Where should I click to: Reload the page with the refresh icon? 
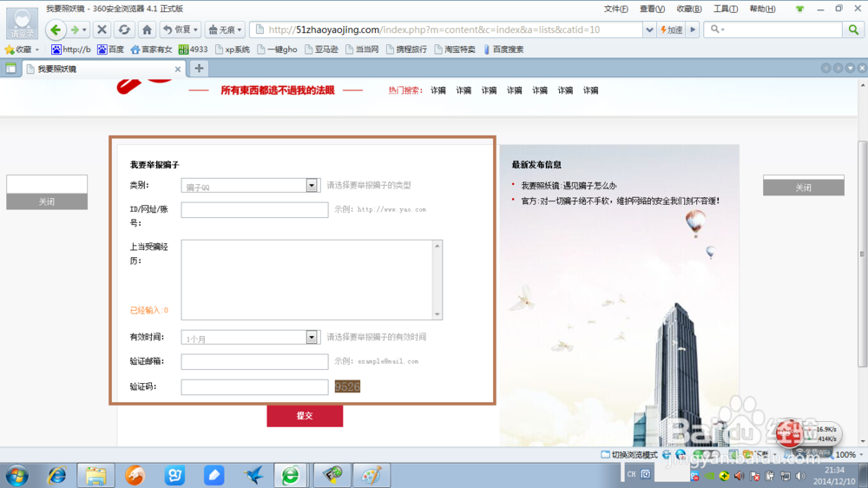pyautogui.click(x=124, y=30)
